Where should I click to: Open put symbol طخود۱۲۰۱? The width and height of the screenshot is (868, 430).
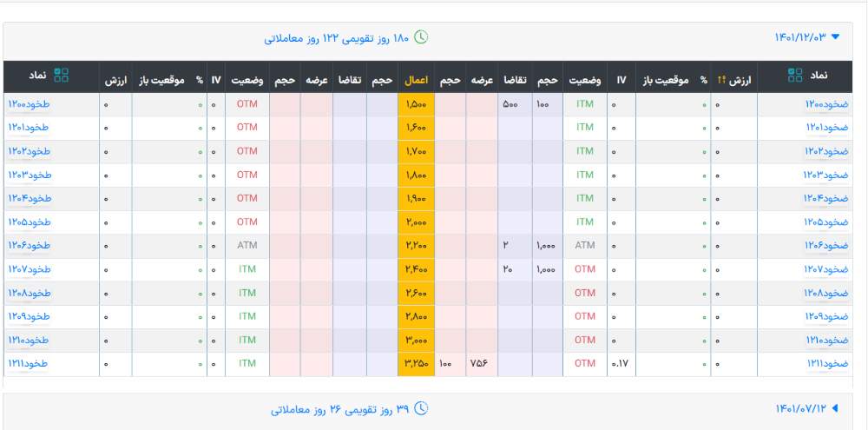(x=29, y=128)
